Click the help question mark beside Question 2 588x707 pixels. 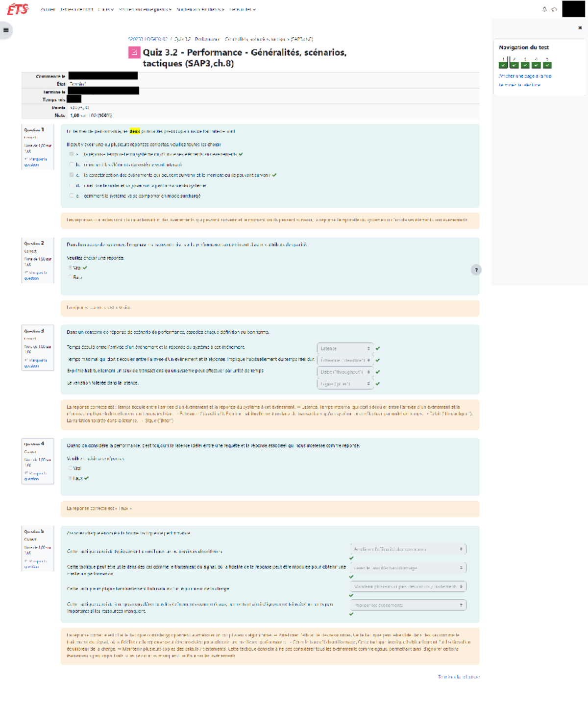[476, 269]
